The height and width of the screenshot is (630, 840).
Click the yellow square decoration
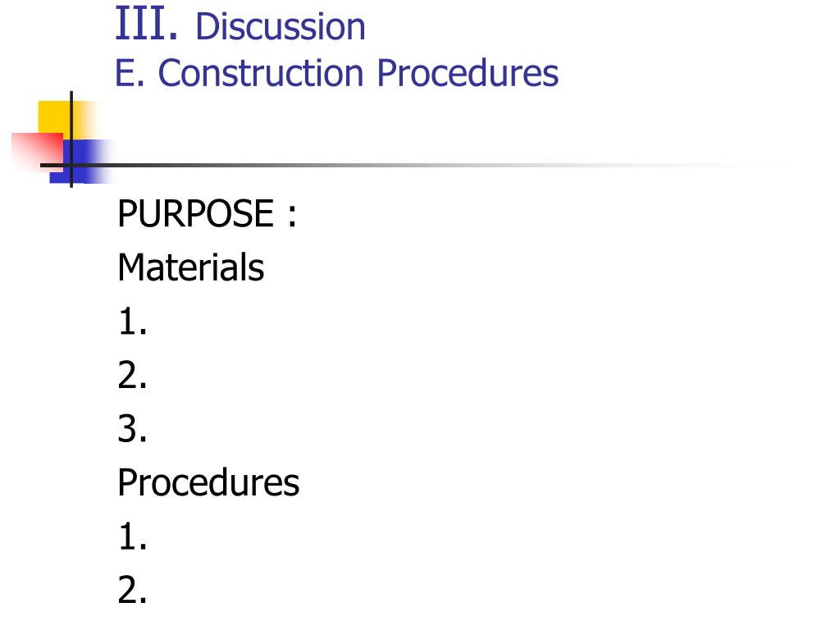(x=64, y=120)
